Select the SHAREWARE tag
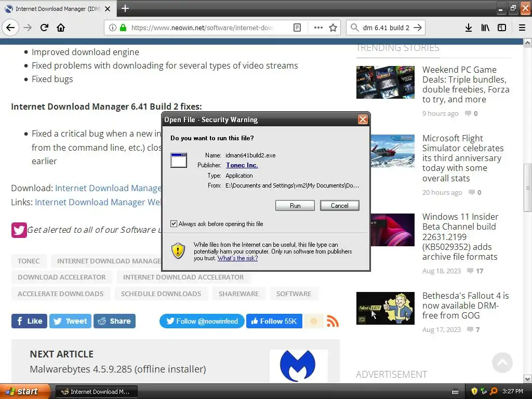 pos(238,294)
